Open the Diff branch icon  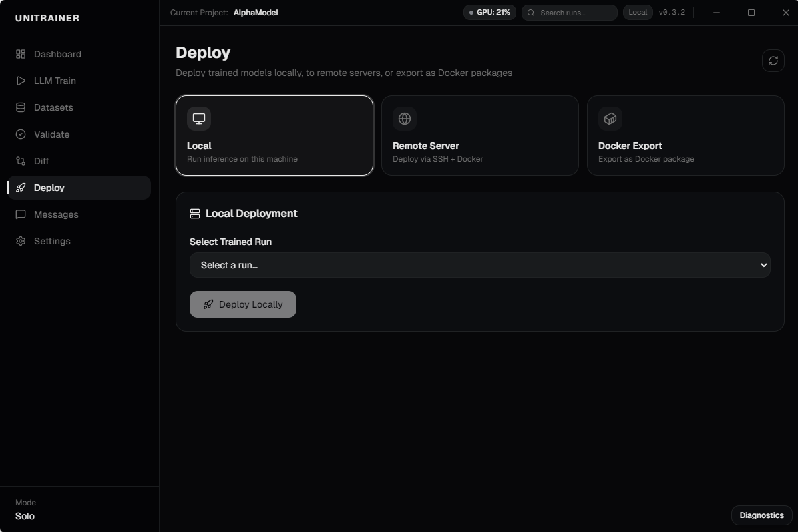(21, 160)
